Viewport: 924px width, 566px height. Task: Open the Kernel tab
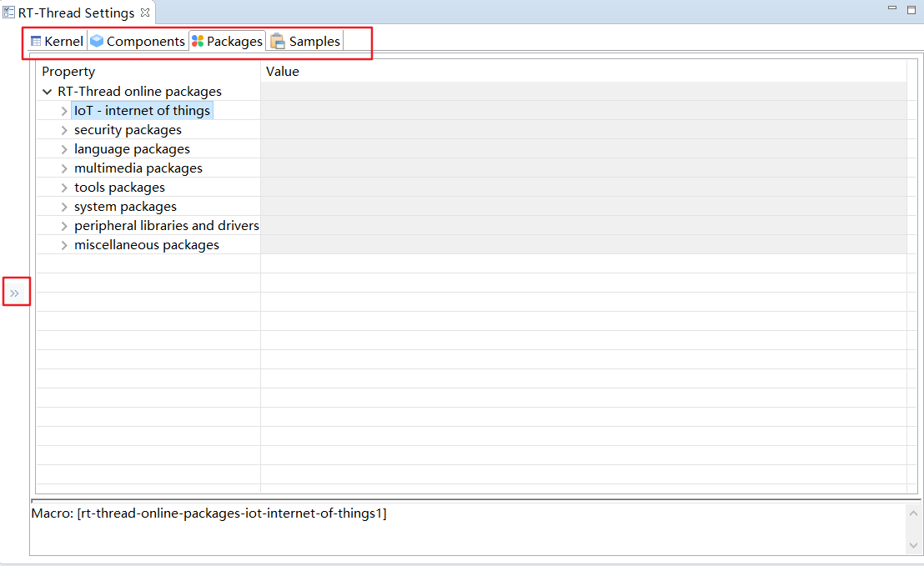tap(58, 41)
